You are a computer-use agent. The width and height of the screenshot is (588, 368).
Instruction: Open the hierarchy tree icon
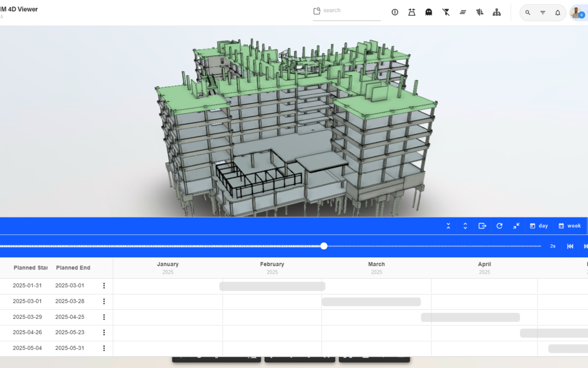tap(497, 13)
